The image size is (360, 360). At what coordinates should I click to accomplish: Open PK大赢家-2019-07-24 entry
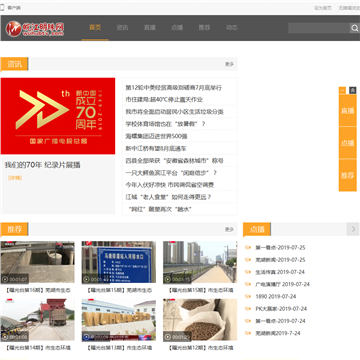281,309
